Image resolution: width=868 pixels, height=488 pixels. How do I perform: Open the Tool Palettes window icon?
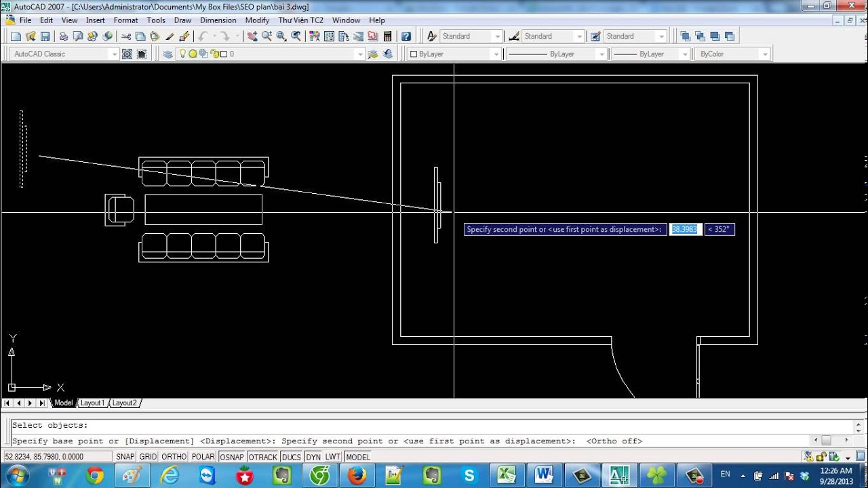(343, 36)
